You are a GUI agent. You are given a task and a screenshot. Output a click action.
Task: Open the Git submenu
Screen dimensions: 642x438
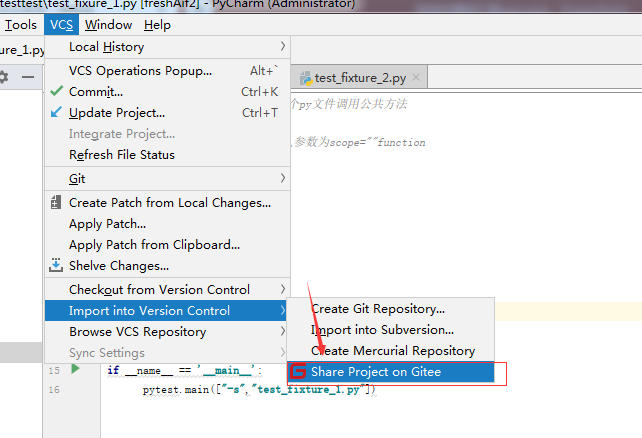167,178
